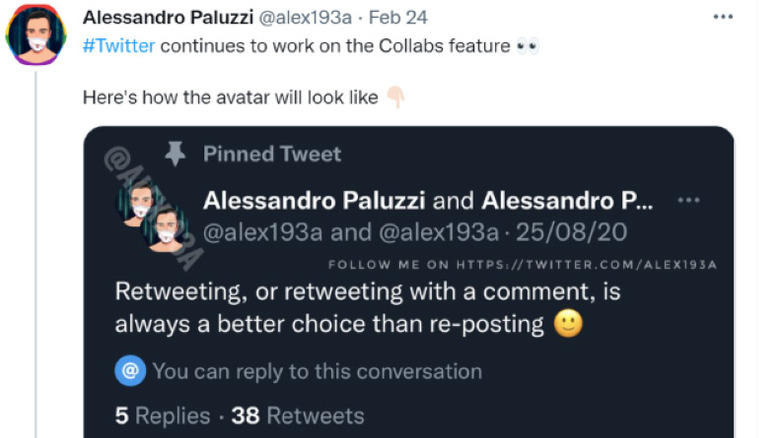Open the embedded tweet's three-dot menu
The height and width of the screenshot is (438, 780).
coord(688,200)
